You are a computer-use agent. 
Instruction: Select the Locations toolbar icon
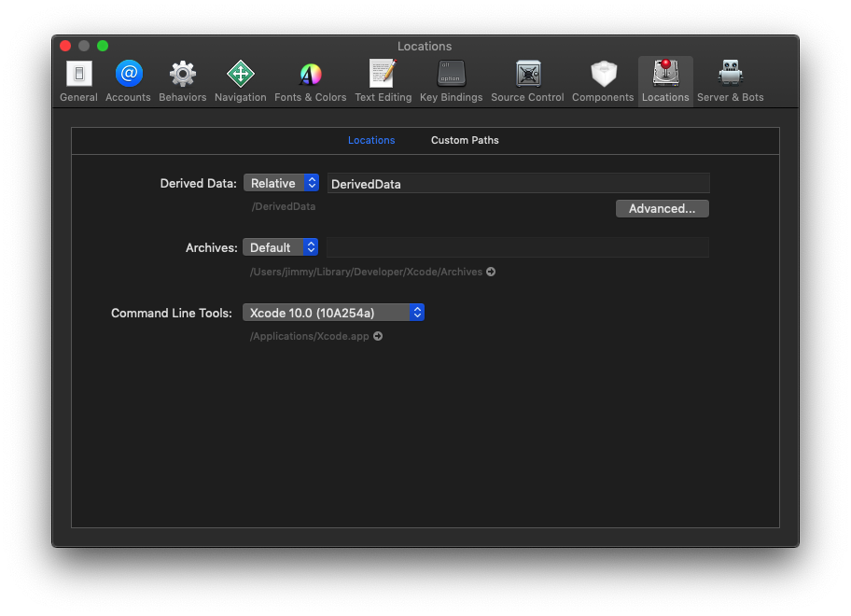tap(665, 81)
